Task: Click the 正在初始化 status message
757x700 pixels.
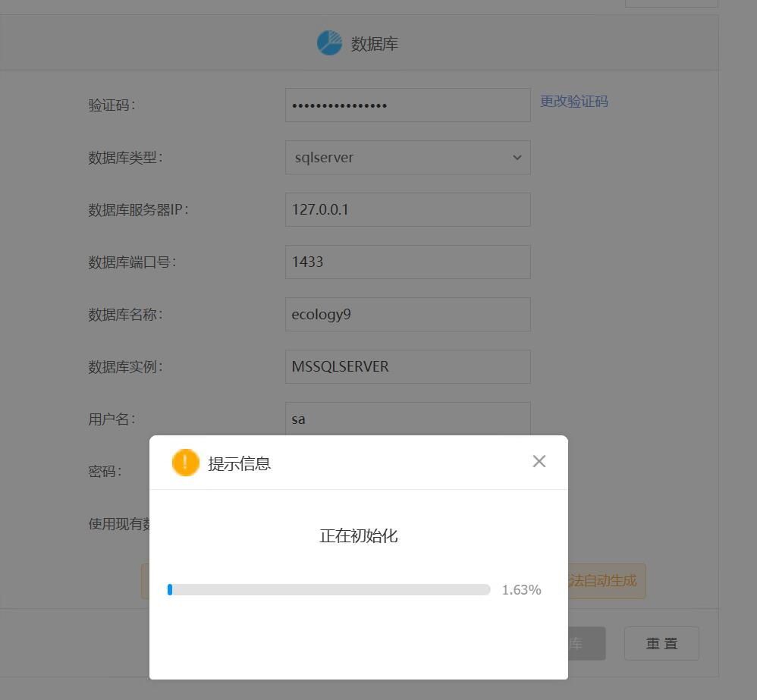Action: point(358,536)
